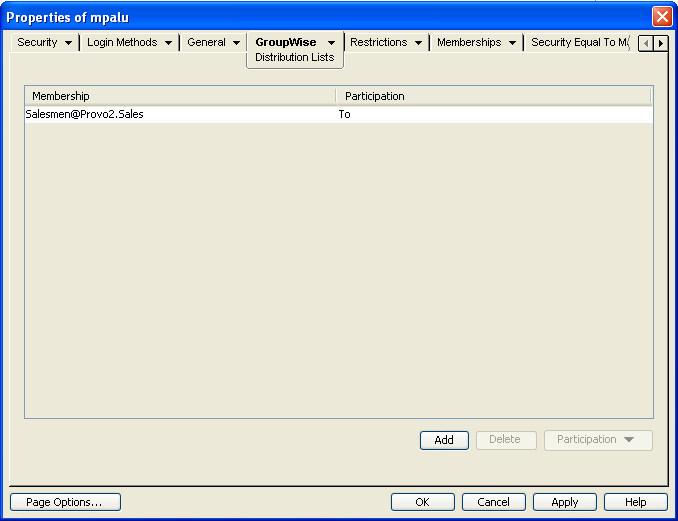Expand the General tab dropdown arrow
Screen dimensions: 678x521
[236, 43]
